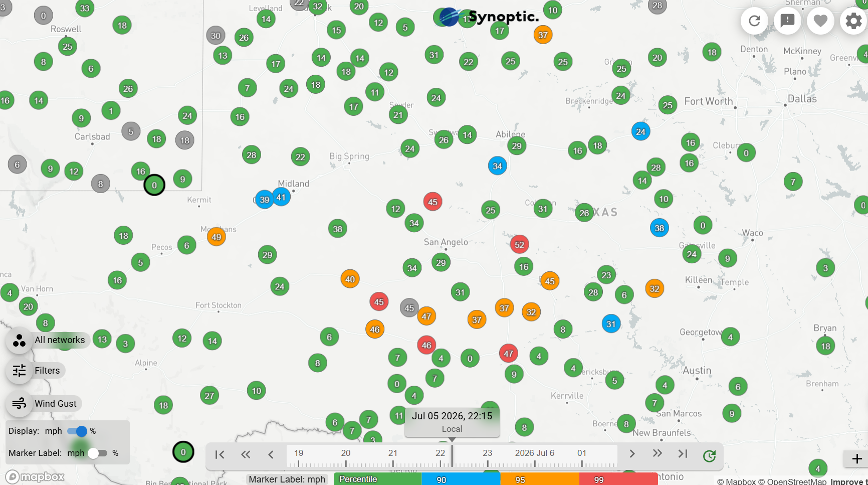The image size is (868, 485).
Task: Open the All networks selector
Action: click(48, 341)
